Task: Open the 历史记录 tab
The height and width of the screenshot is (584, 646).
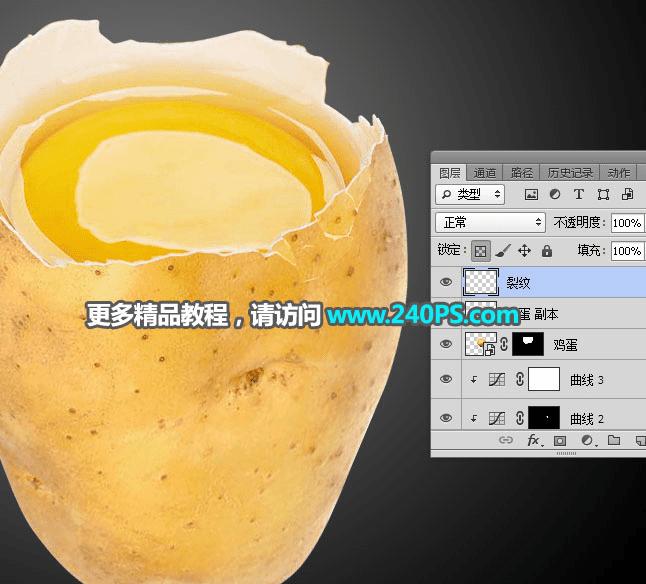Action: click(570, 173)
